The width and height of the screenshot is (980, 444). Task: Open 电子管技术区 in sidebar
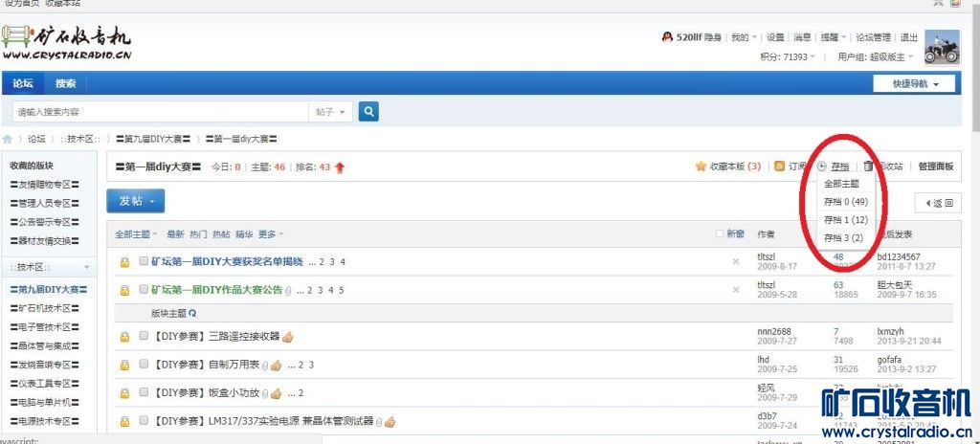point(44,327)
